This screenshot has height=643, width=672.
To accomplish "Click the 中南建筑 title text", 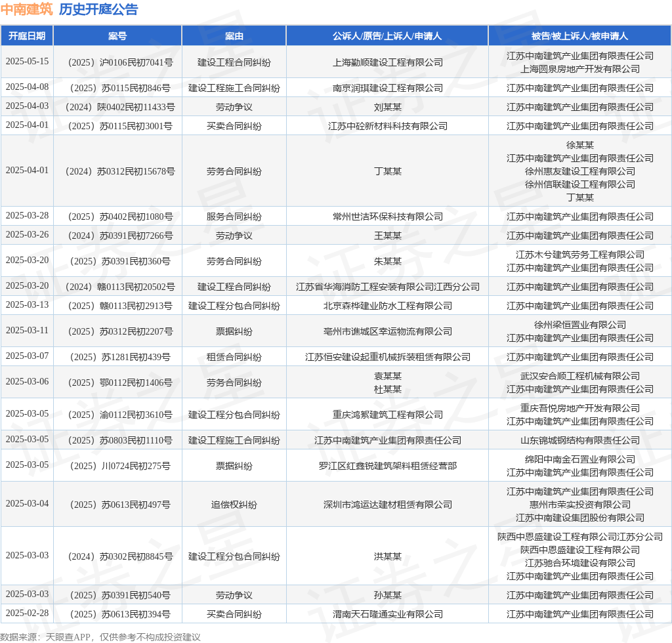I will tap(26, 9).
